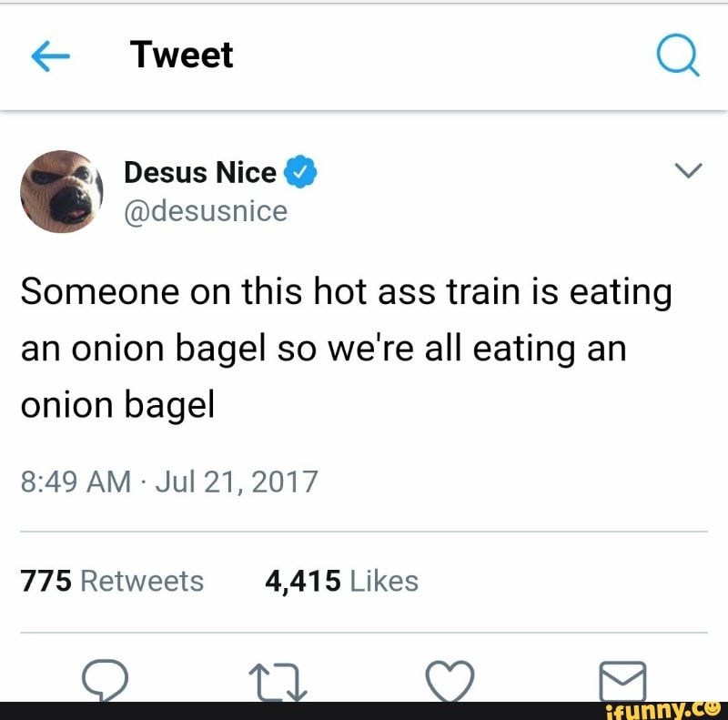Open the @desusnice handle link
Image resolution: width=728 pixels, height=720 pixels.
(206, 212)
